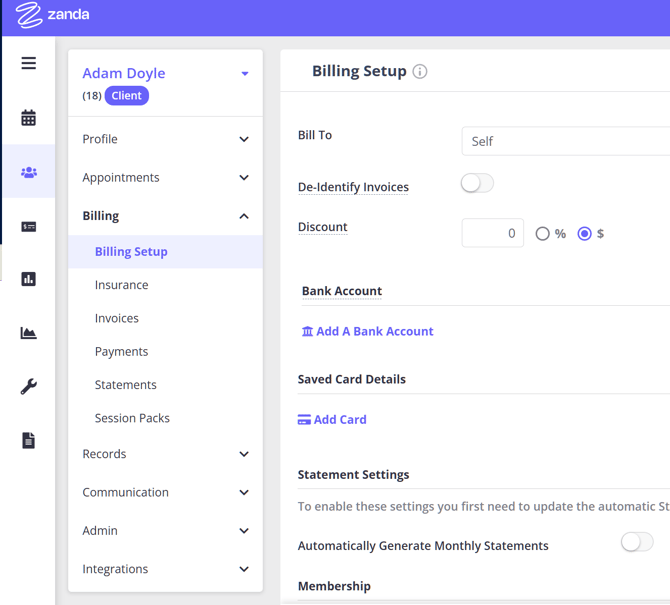Open the hamburger menu icon

click(28, 63)
